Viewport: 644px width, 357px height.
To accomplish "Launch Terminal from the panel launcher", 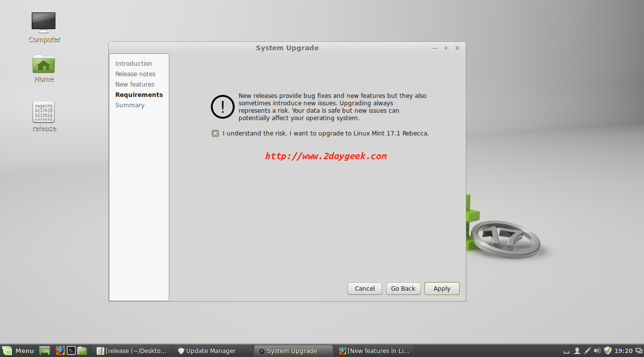I will click(71, 351).
